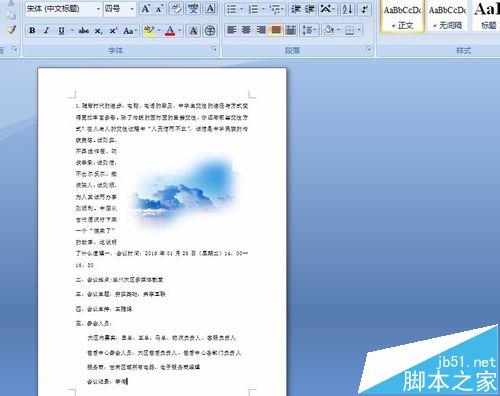Select the Format Painter brush

click(12, 30)
